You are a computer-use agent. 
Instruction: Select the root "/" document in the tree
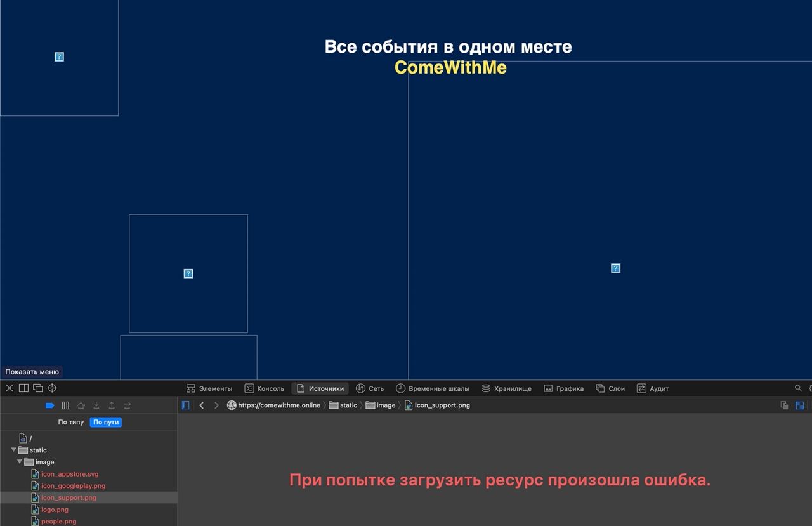pyautogui.click(x=89, y=438)
